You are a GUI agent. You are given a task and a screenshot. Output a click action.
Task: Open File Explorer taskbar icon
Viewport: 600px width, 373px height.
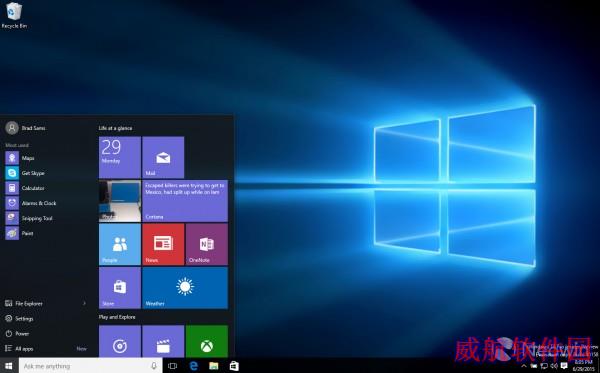point(214,366)
